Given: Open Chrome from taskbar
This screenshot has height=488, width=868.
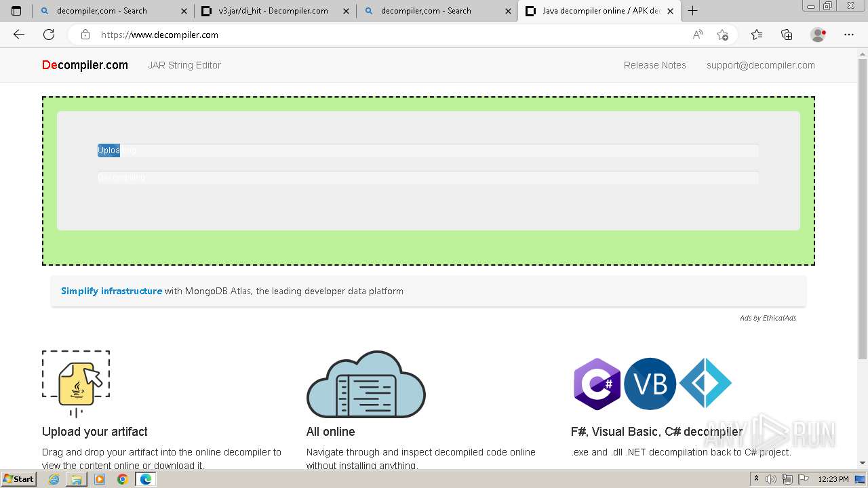Looking at the screenshot, I should coord(122,479).
